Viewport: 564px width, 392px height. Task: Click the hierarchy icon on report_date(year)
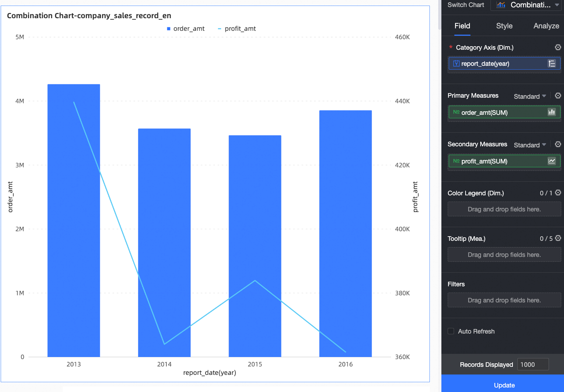(x=552, y=63)
